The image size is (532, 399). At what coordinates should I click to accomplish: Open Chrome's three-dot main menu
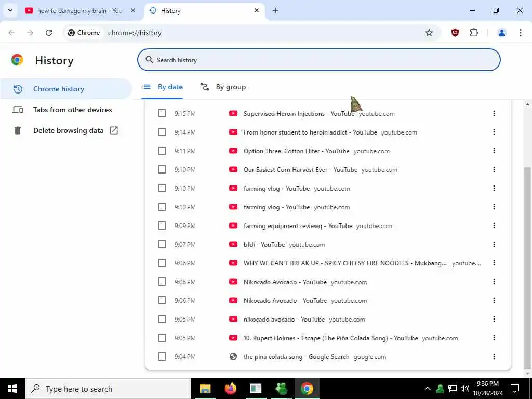(x=520, y=33)
